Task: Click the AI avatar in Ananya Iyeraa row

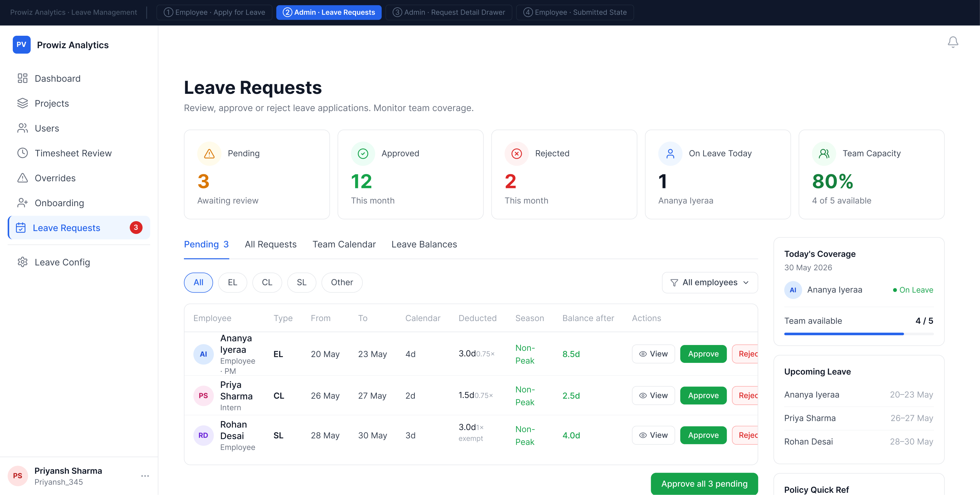Action: click(x=203, y=354)
